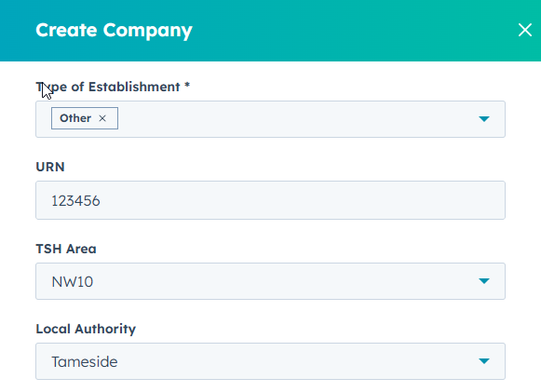Expand the TSH Area dropdown arrow

[x=484, y=281]
